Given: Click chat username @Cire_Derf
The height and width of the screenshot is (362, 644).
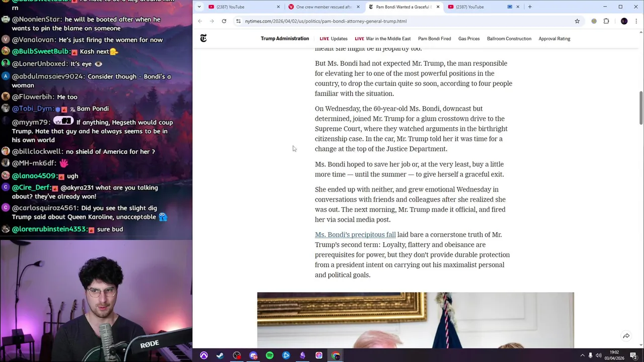Looking at the screenshot, I should [31, 188].
